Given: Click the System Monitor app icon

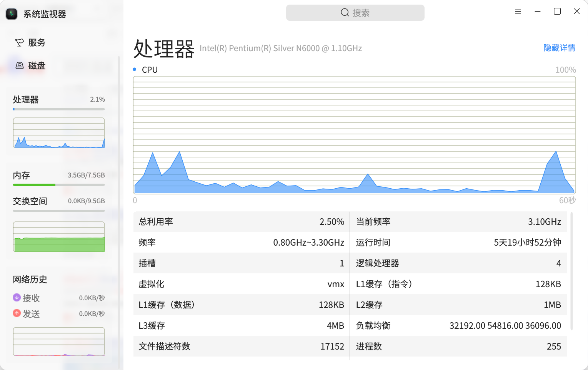Looking at the screenshot, I should point(12,14).
